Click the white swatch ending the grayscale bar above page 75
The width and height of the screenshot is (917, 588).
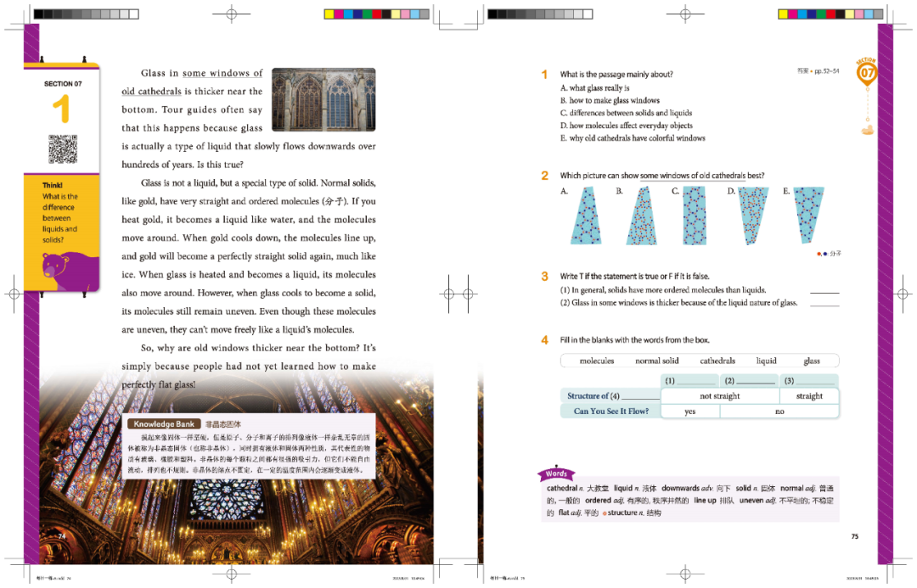pyautogui.click(x=588, y=14)
